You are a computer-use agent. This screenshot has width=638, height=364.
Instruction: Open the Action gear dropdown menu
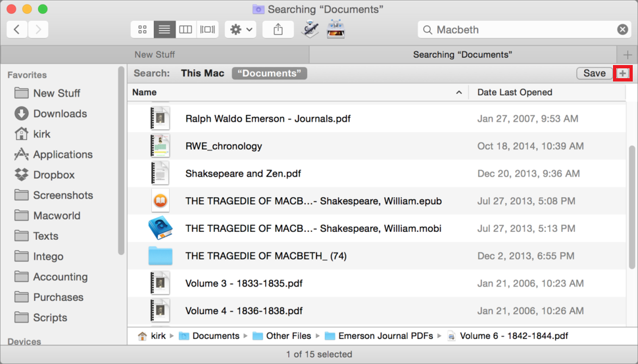241,30
